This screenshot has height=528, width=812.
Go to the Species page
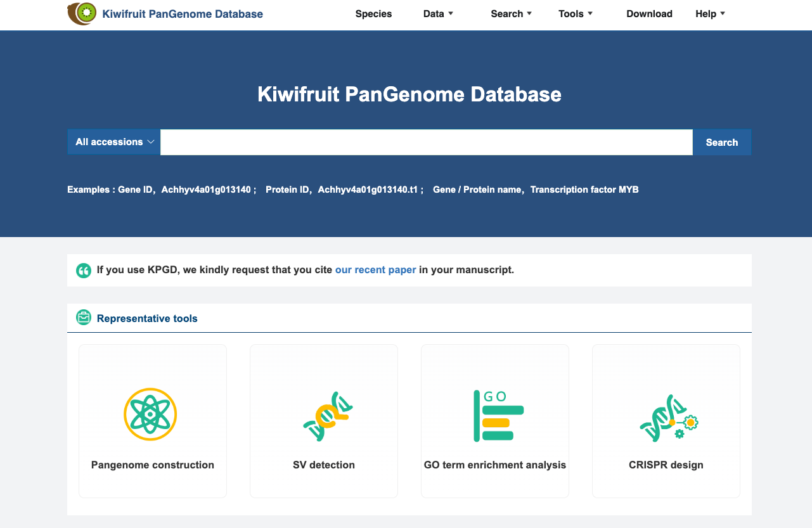(373, 14)
